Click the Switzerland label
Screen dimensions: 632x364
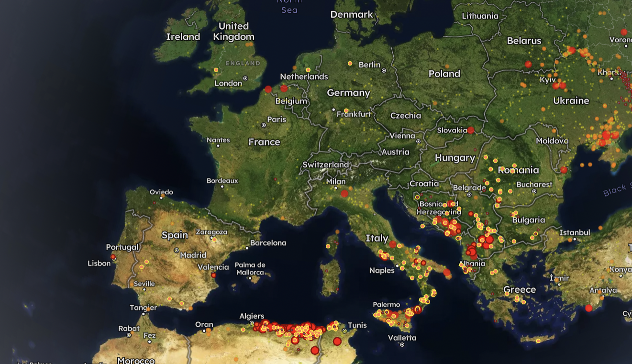coord(326,165)
